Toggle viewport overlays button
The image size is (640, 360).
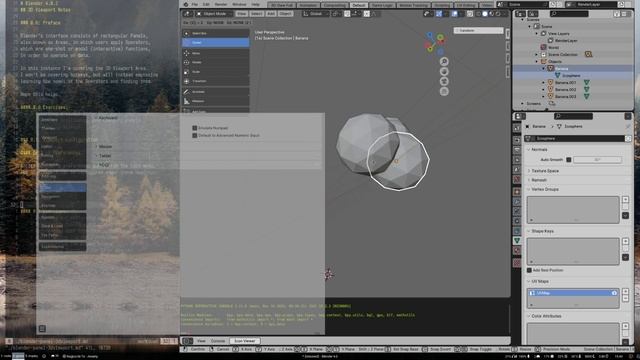(454, 13)
